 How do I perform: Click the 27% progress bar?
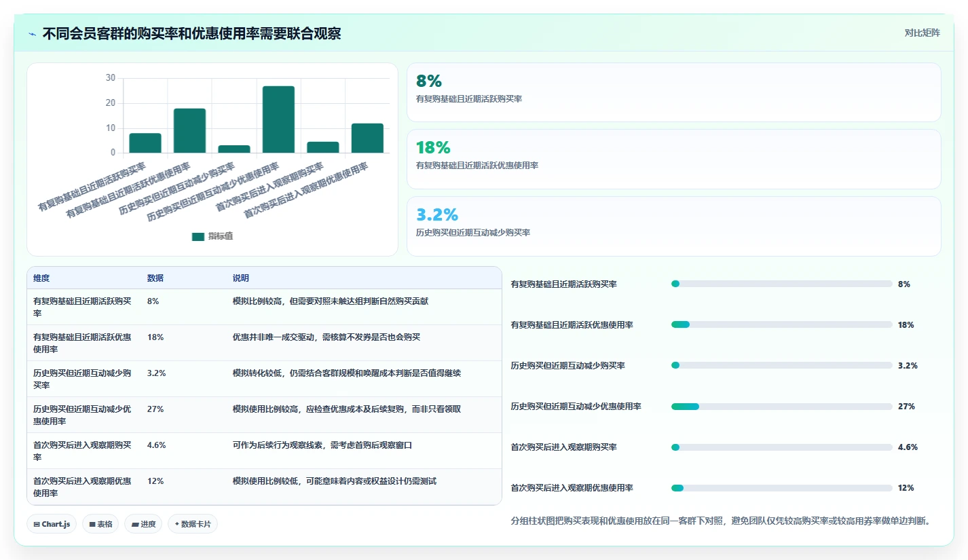781,407
